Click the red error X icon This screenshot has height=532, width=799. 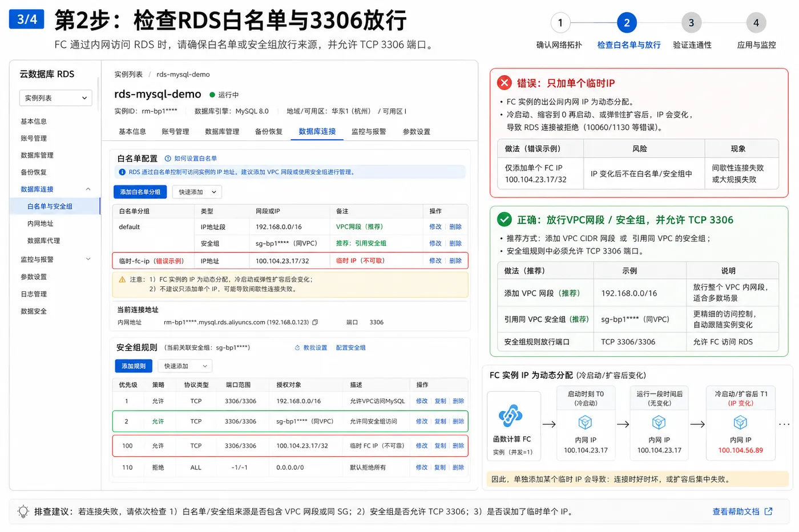point(505,83)
